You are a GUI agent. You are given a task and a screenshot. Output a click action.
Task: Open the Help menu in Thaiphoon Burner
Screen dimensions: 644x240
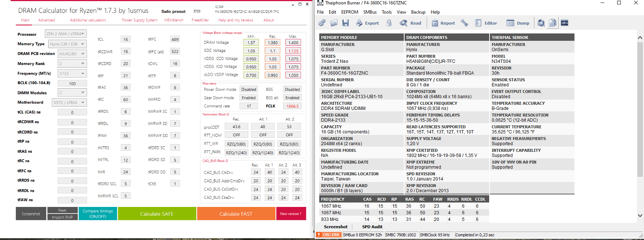click(x=435, y=12)
